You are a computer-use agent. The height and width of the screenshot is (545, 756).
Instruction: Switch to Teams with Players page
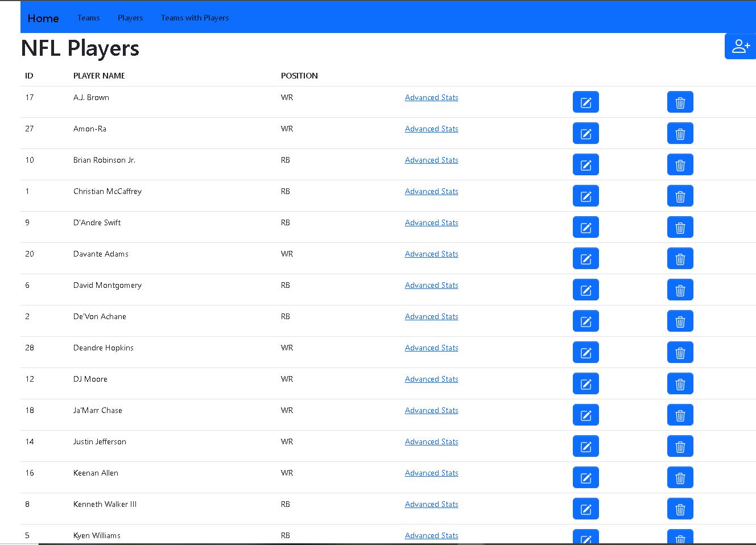coord(195,18)
